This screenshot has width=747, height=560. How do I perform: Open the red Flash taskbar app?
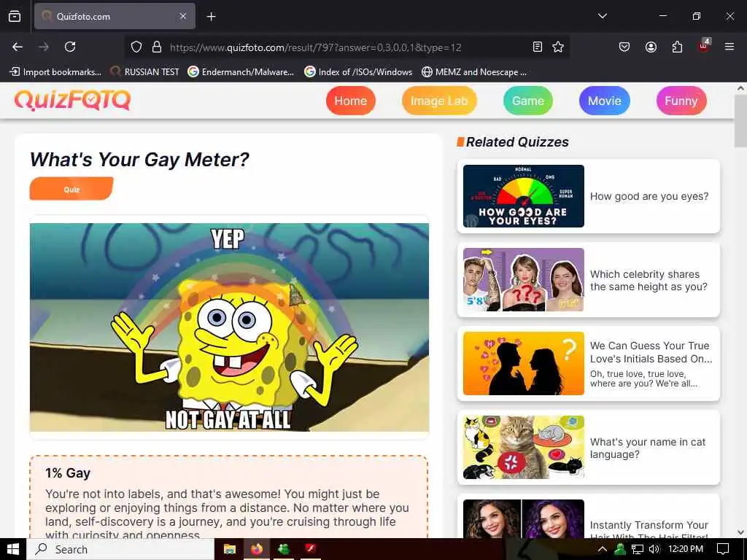pos(311,549)
